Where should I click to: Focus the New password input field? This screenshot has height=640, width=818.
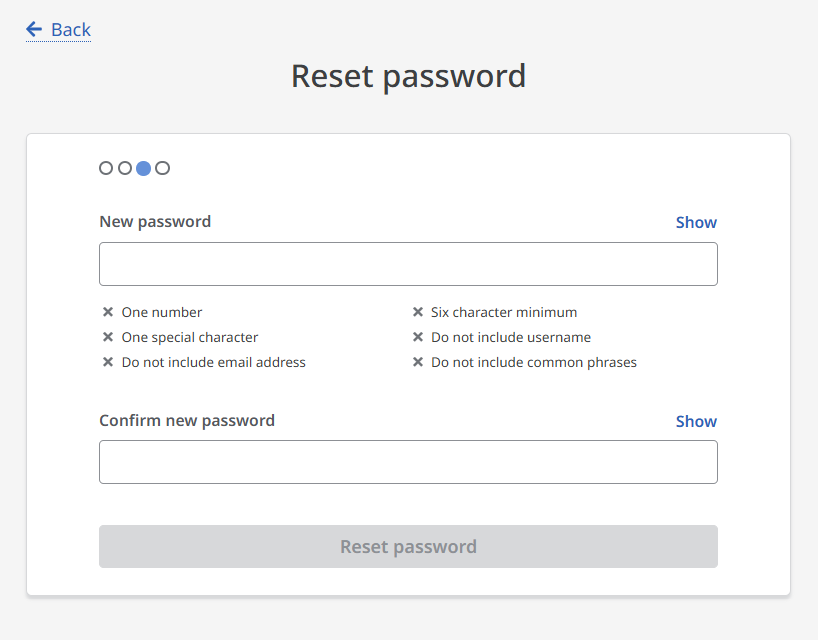[408, 264]
